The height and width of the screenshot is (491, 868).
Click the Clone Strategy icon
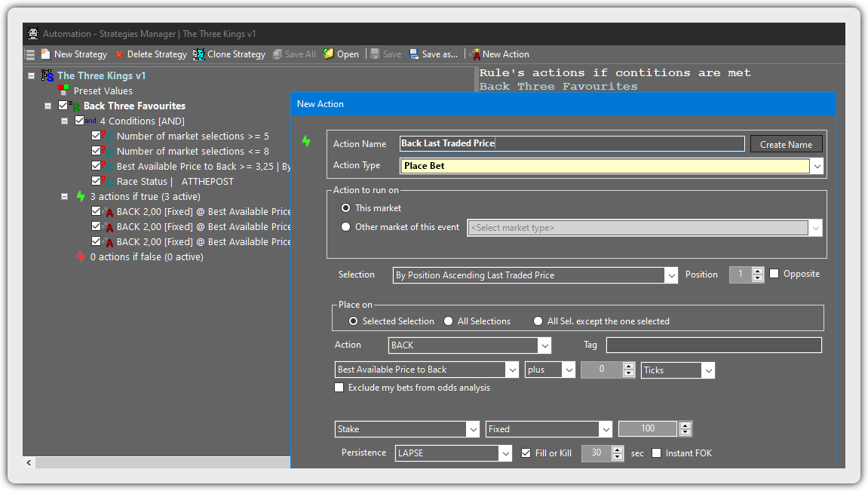point(199,54)
